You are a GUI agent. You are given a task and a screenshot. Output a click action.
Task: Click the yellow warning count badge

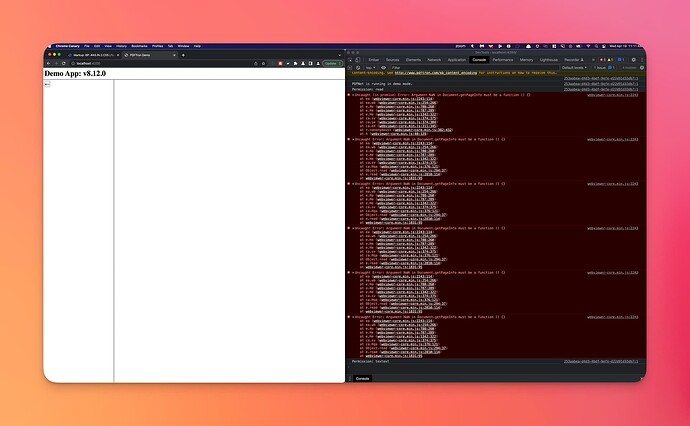610,60
